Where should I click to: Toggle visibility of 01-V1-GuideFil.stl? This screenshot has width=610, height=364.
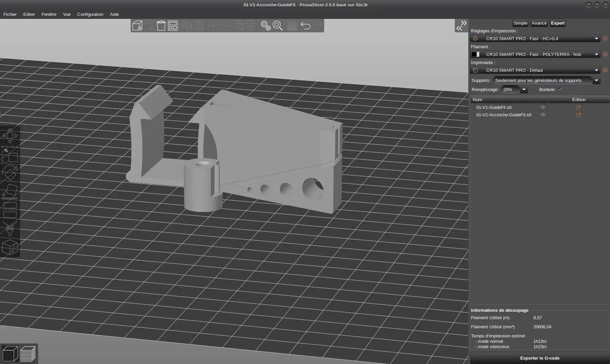point(543,107)
